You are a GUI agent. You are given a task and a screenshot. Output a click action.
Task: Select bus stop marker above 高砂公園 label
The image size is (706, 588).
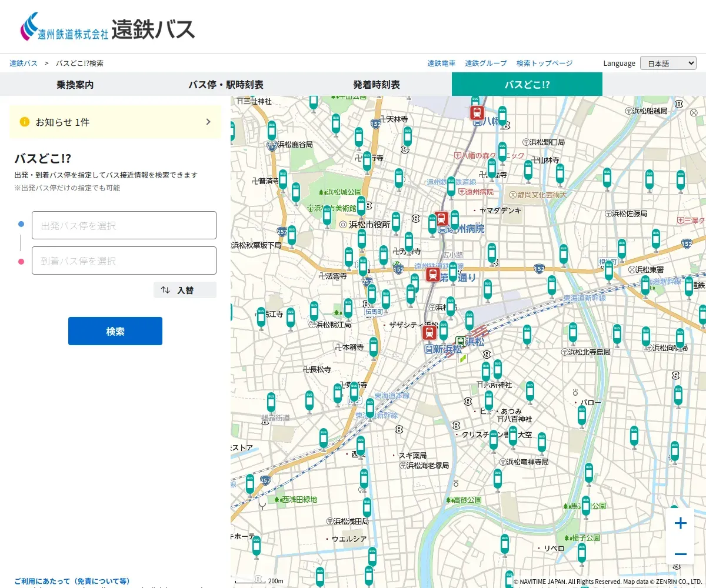[x=498, y=480]
